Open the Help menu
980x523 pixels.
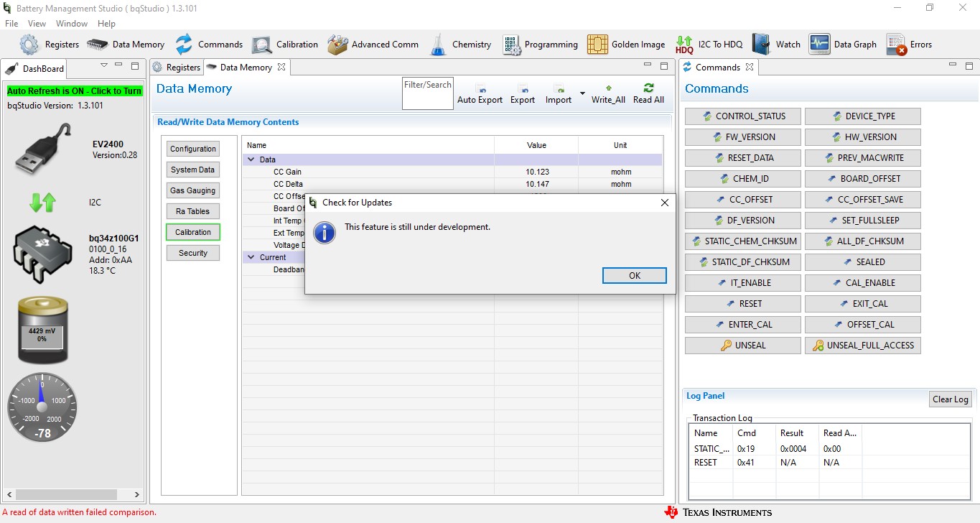[x=106, y=24]
